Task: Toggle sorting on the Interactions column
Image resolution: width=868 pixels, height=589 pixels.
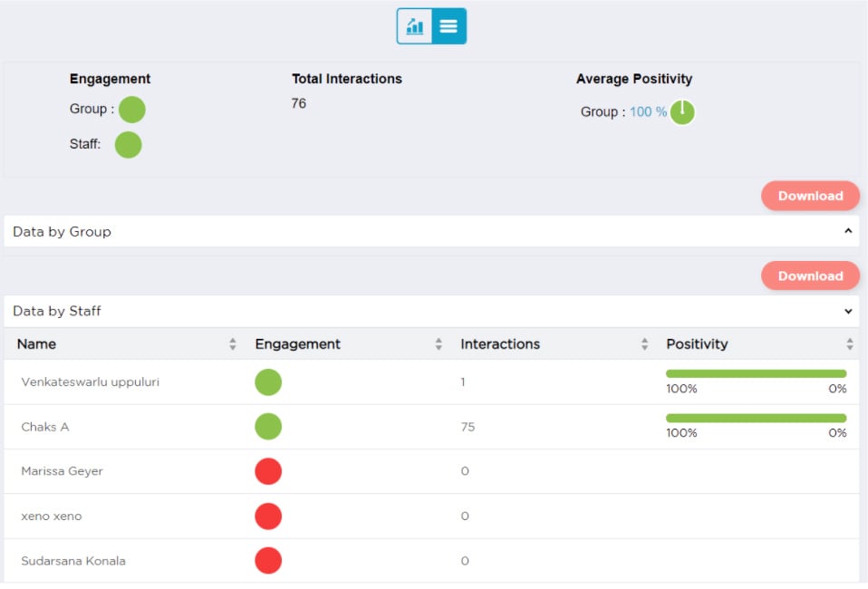Action: [x=644, y=343]
